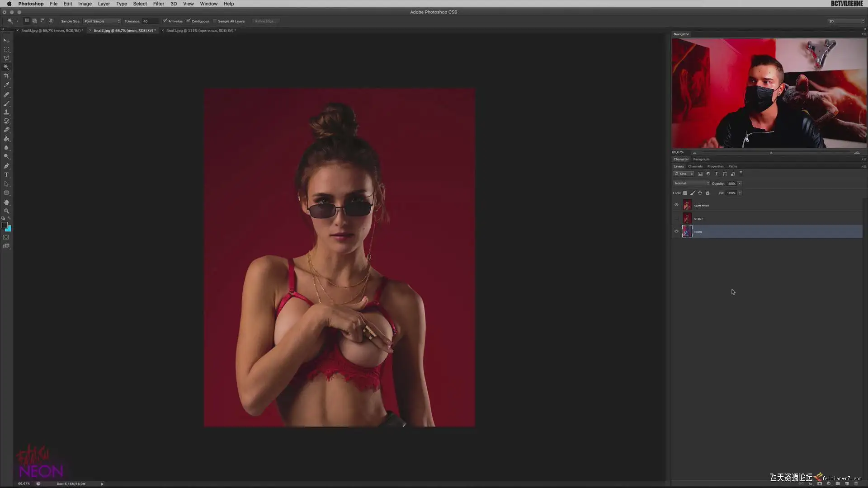This screenshot has width=868, height=488.
Task: Open the Sample Size dropdown
Action: 102,21
